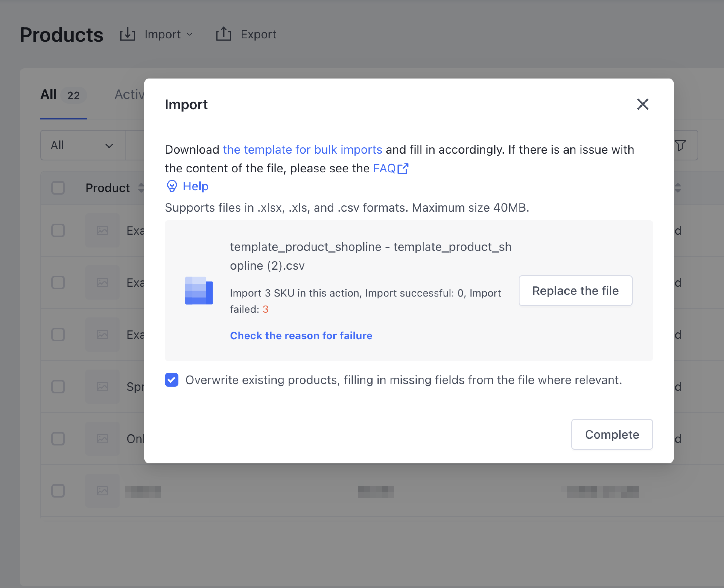Open the All filter dropdown
The height and width of the screenshot is (588, 724).
pos(82,145)
